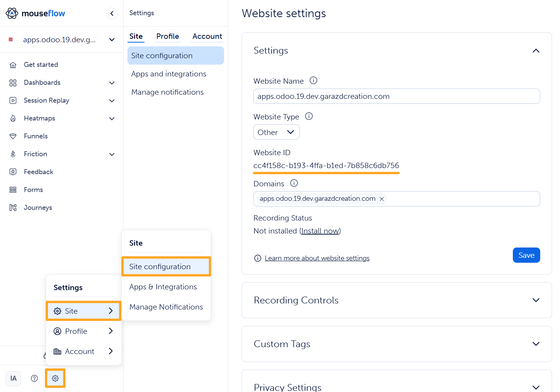
Task: Click the Install now link
Action: pos(320,231)
